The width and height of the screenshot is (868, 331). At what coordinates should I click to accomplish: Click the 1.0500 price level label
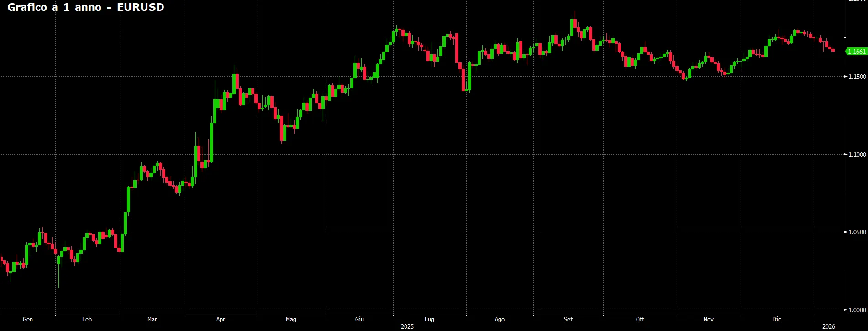(x=857, y=232)
